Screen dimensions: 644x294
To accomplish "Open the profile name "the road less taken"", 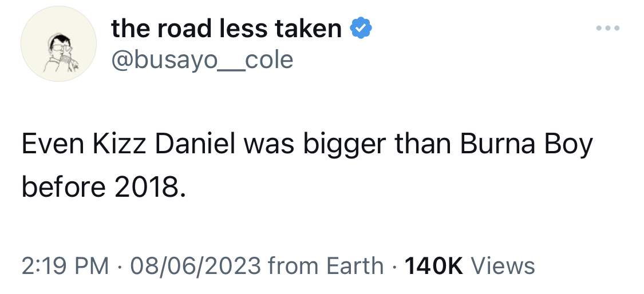I will click(226, 29).
